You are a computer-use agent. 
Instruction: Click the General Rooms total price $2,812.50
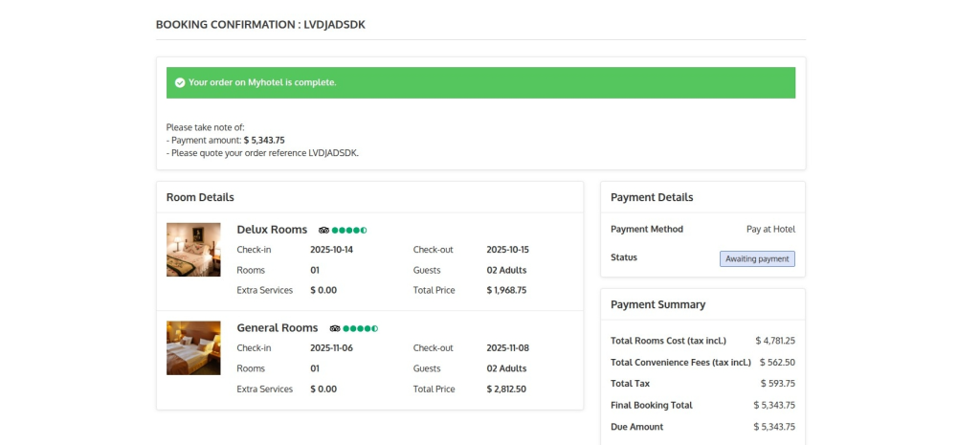click(x=506, y=389)
